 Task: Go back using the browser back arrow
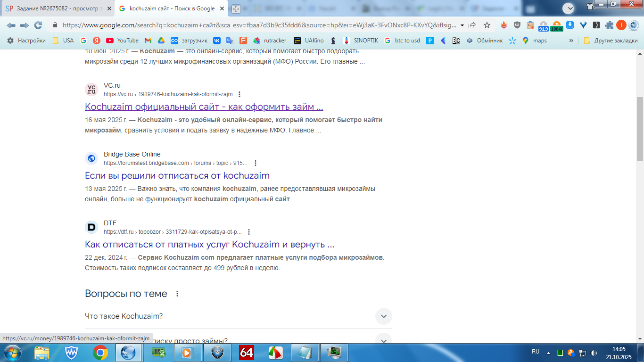[x=11, y=25]
